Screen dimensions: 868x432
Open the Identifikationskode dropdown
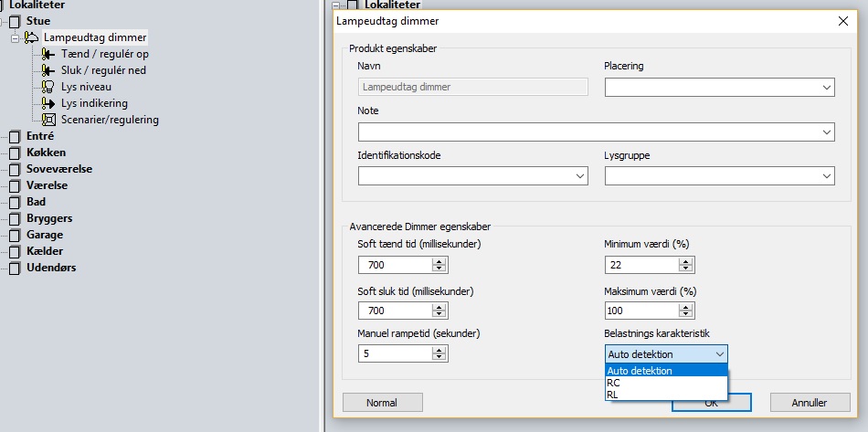[x=579, y=176]
